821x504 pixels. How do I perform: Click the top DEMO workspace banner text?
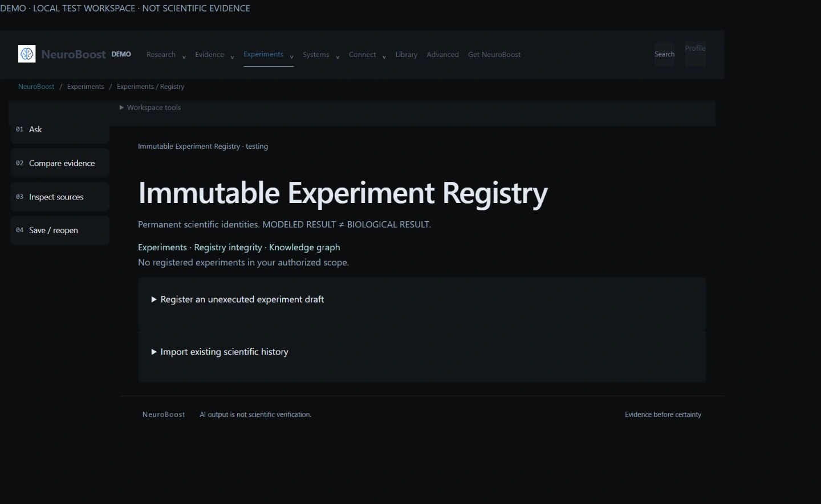[x=125, y=9]
